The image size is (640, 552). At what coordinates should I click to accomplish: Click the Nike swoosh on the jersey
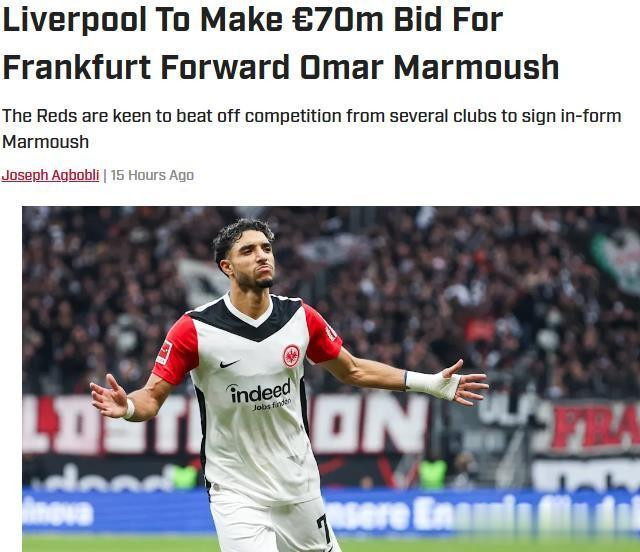pos(229,363)
